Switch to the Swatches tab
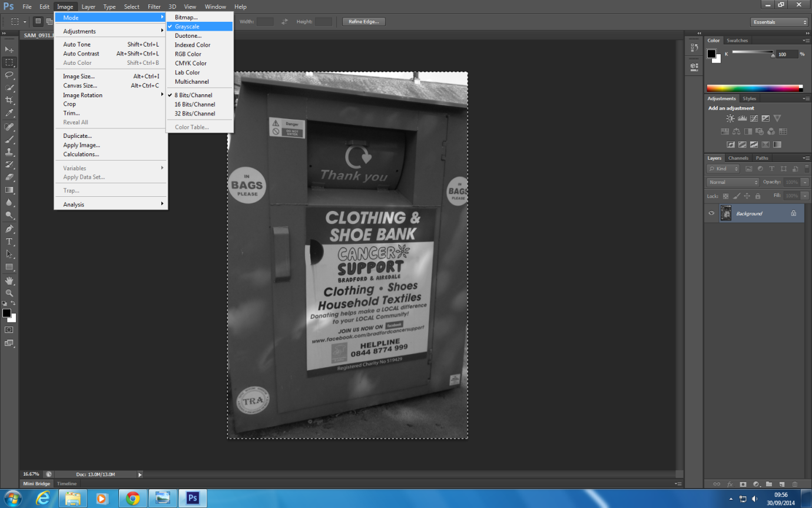This screenshot has height=508, width=812. click(737, 41)
